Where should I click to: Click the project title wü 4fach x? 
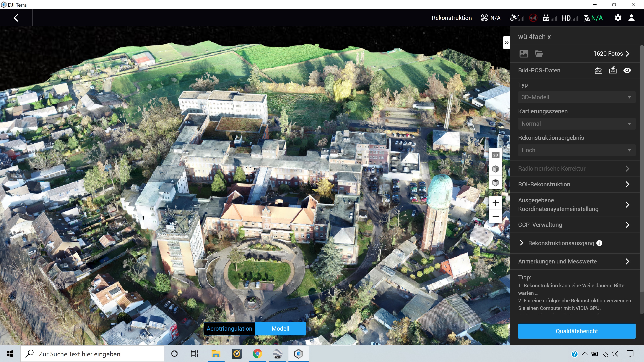pos(534,37)
